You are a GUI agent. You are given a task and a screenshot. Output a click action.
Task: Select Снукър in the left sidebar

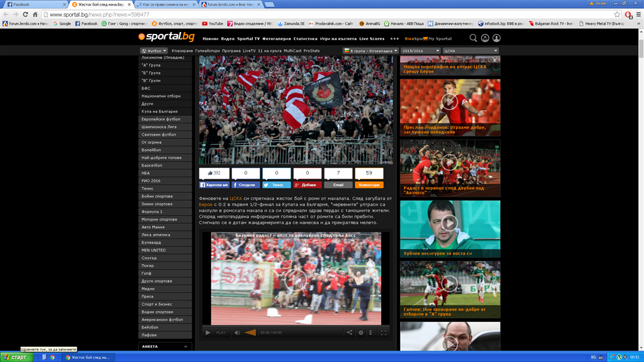coord(165,258)
